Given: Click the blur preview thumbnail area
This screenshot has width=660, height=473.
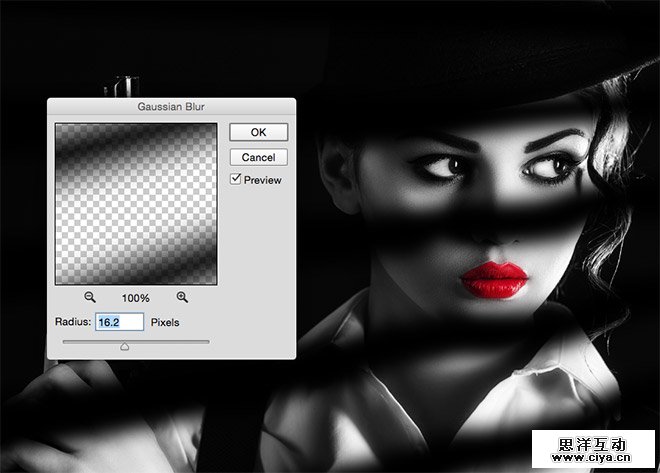Looking at the screenshot, I should point(136,203).
